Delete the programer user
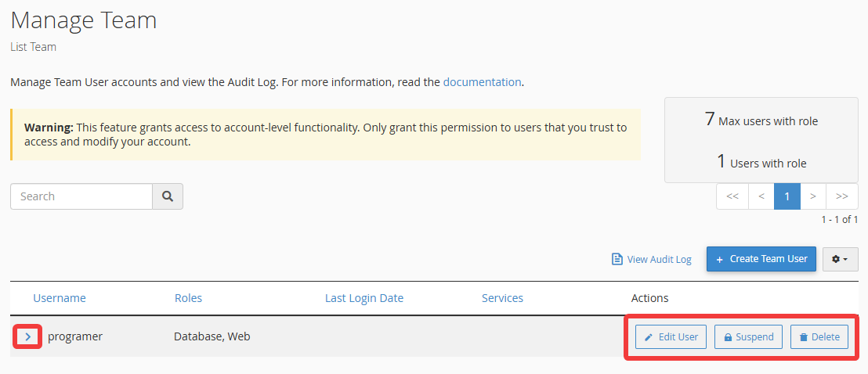Screen dimensions: 868x374 (819, 337)
